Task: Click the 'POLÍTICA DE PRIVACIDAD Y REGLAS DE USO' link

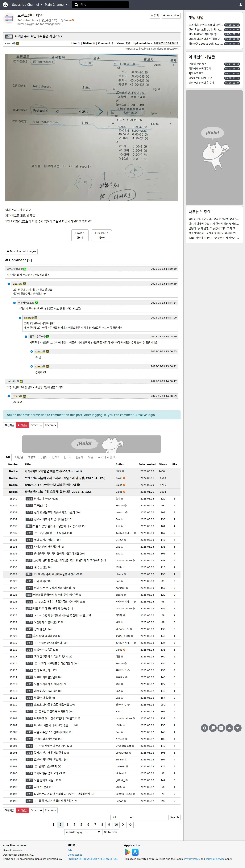Action: click(x=93, y=859)
